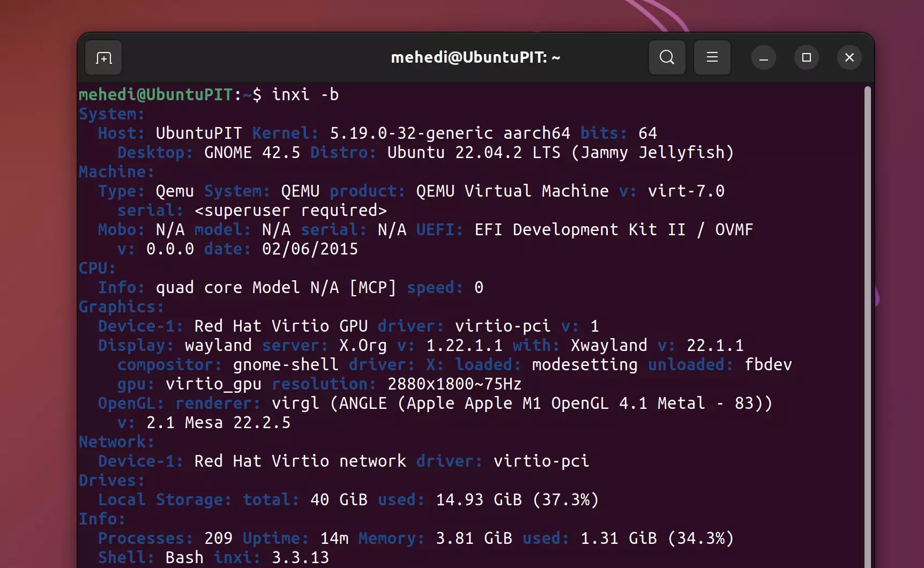Click the 'Info:' section header
The image size is (924, 568).
coord(102,519)
